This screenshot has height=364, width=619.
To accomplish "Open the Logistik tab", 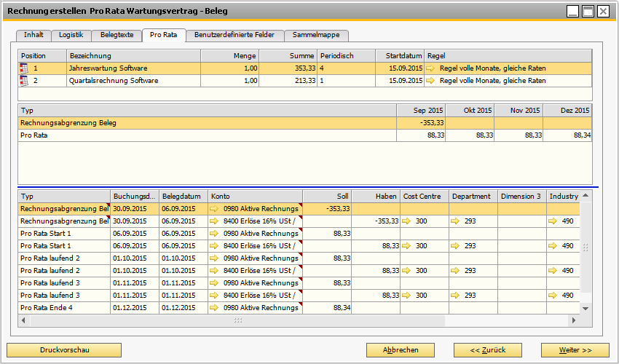I will pyautogui.click(x=71, y=35).
